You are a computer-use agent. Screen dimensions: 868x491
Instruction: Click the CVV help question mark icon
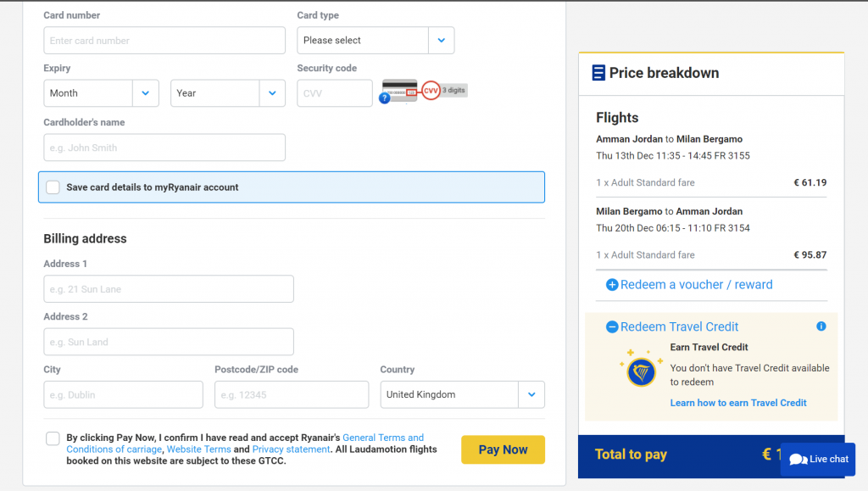384,98
